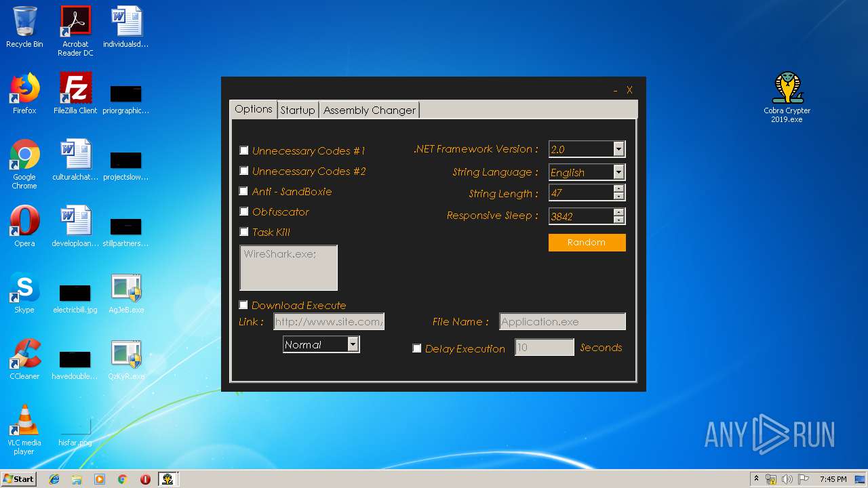Select the Acrobat Reader DC shortcut
This screenshot has height=488, width=868.
point(75,31)
